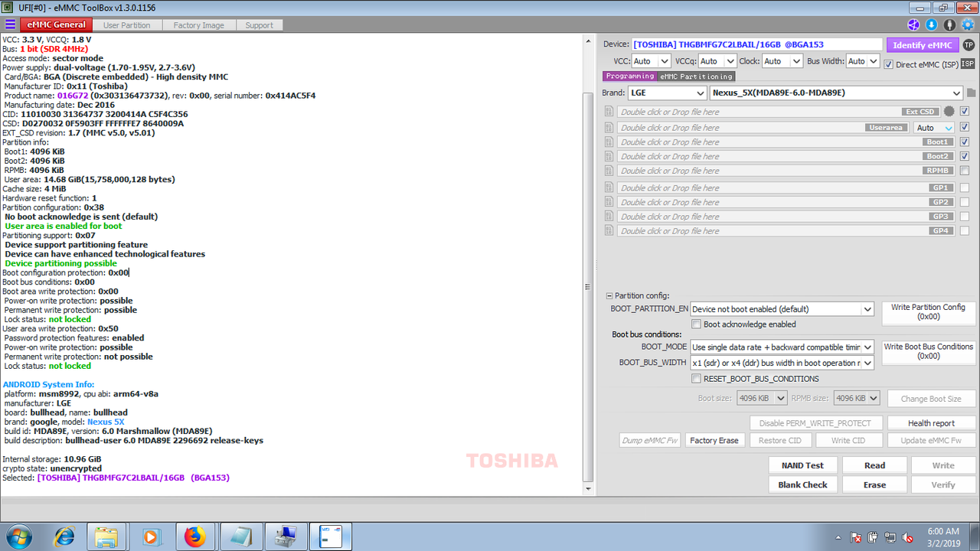This screenshot has height=551, width=980.
Task: Collapse the Partition config section
Action: coord(609,295)
